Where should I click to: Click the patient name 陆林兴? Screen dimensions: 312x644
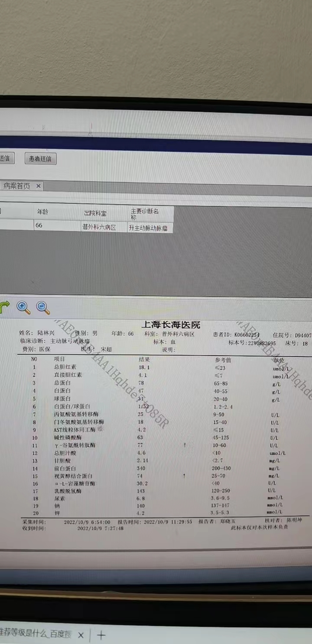tap(45, 333)
